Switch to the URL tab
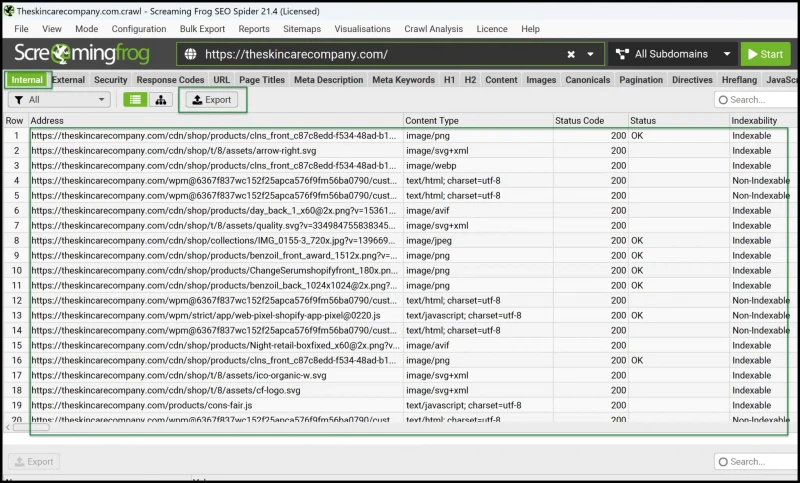 pos(221,80)
